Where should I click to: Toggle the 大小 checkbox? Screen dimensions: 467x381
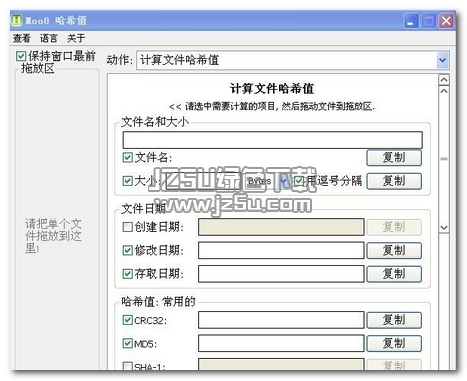(x=127, y=181)
